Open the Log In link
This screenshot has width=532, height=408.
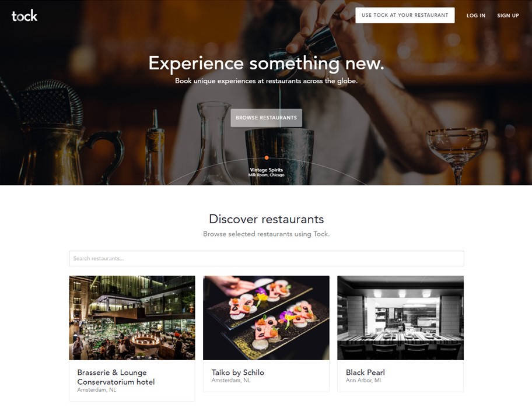click(475, 16)
